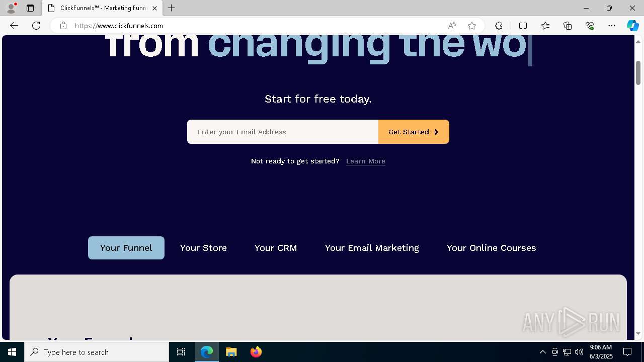Image resolution: width=644 pixels, height=362 pixels.
Task: Open Task View on the taskbar
Action: [x=181, y=352]
